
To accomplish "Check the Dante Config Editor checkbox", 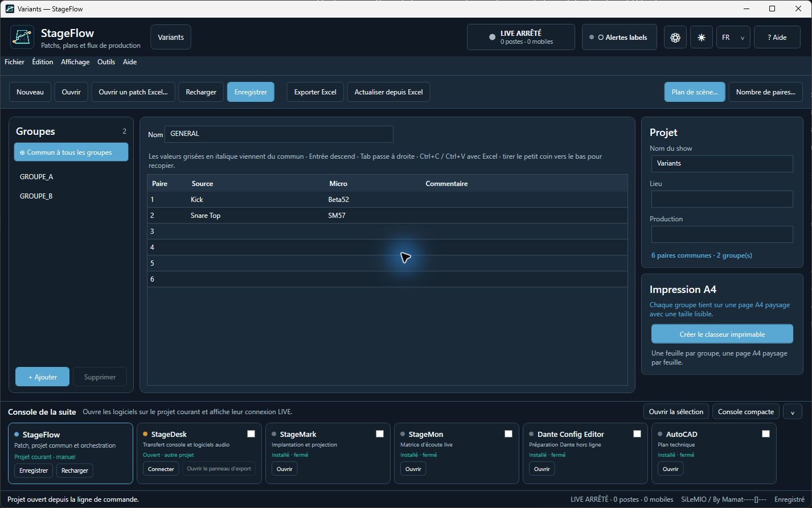I will 637,434.
